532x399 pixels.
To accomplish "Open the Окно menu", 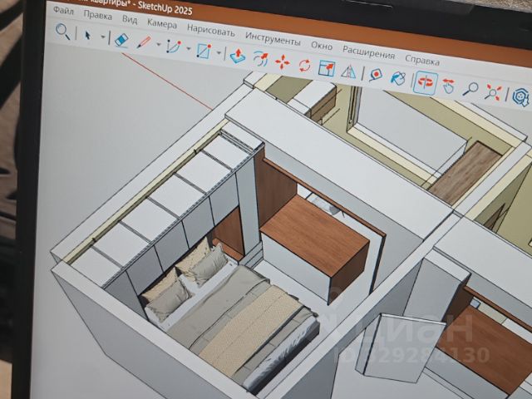I will pyautogui.click(x=322, y=46).
